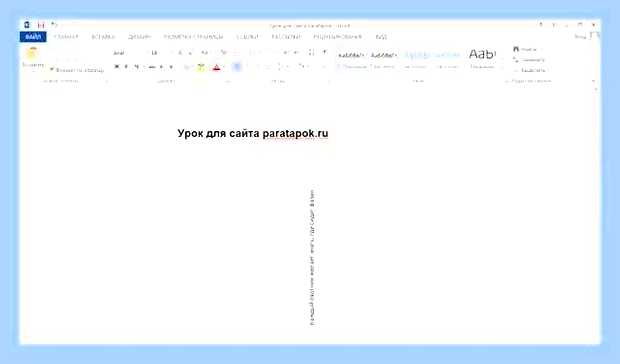The image size is (620, 364).
Task: Click the yellow text highlight color button
Action: point(201,67)
